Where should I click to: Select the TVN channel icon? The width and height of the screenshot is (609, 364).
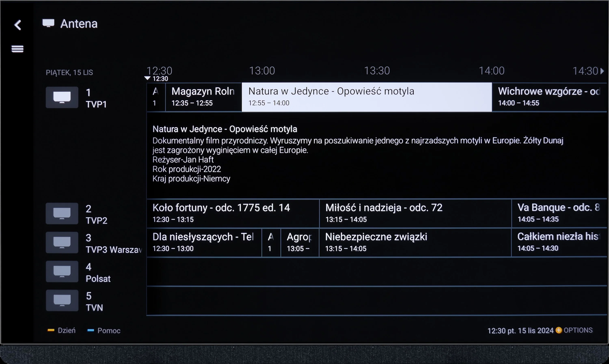62,300
